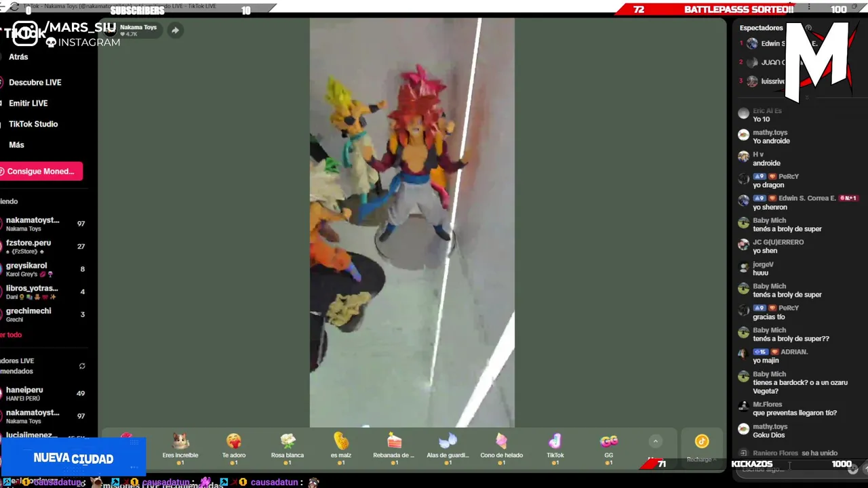Click H v avatar in chat
This screenshot has height=488, width=868.
click(x=743, y=157)
